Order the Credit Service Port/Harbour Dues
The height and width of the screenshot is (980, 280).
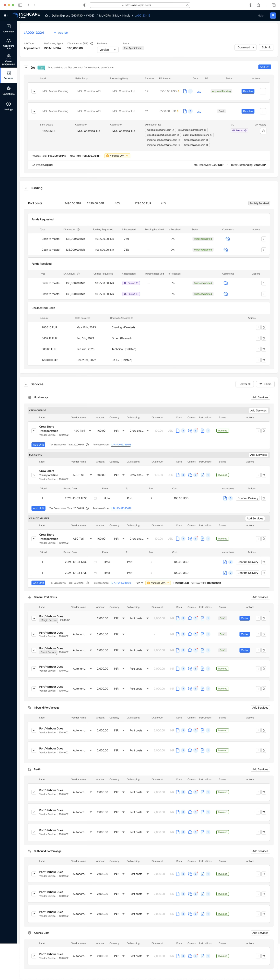pos(244,650)
